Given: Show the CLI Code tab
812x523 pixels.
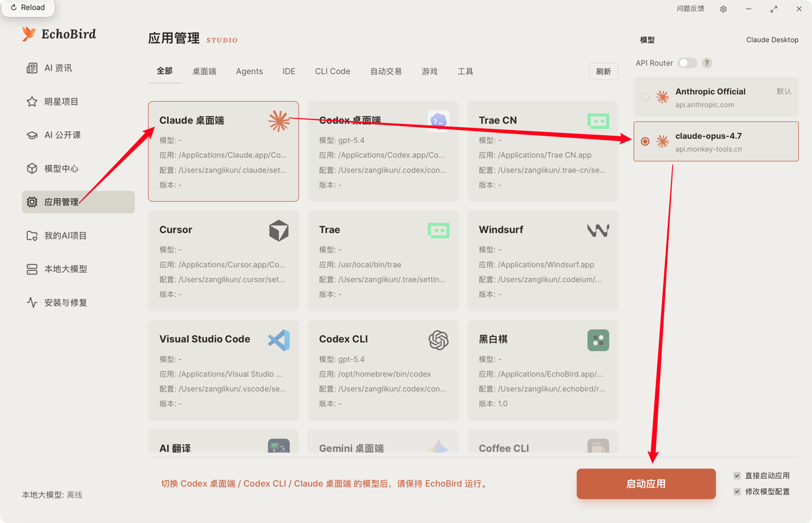Looking at the screenshot, I should click(332, 71).
